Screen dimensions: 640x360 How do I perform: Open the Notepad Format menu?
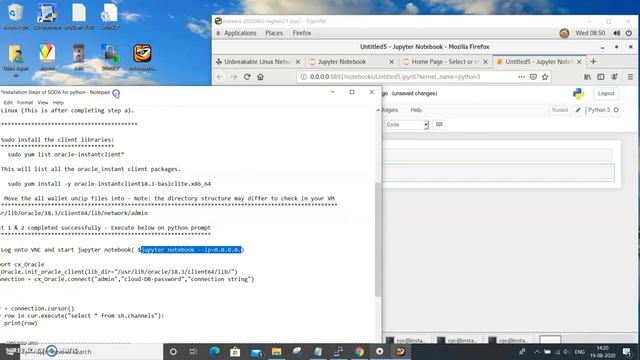pyautogui.click(x=25, y=102)
